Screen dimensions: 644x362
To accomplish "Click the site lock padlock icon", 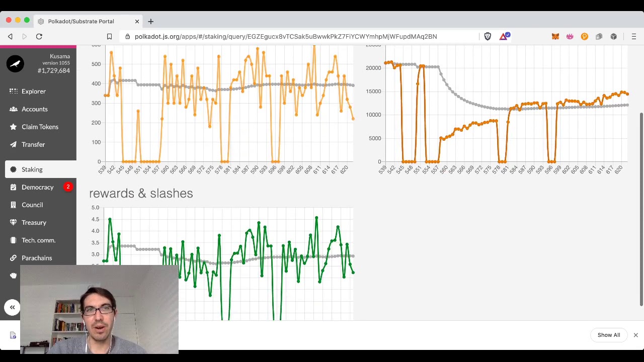I will tap(128, 36).
